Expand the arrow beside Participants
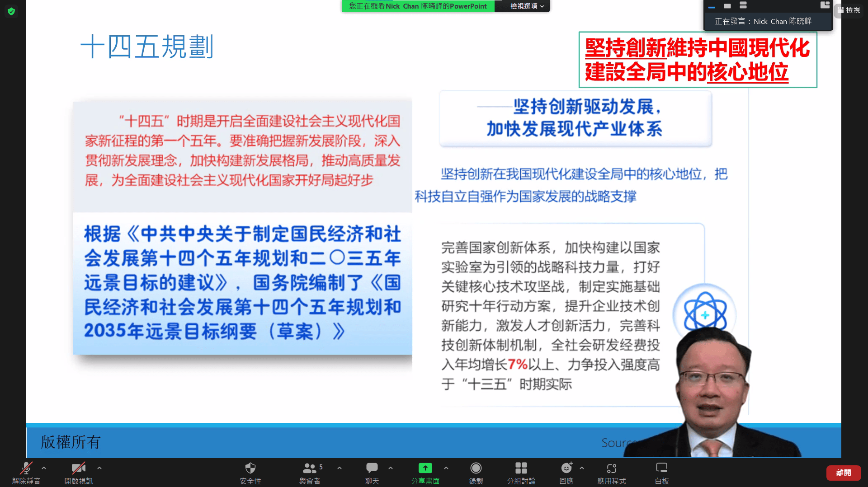This screenshot has width=868, height=487. click(340, 468)
